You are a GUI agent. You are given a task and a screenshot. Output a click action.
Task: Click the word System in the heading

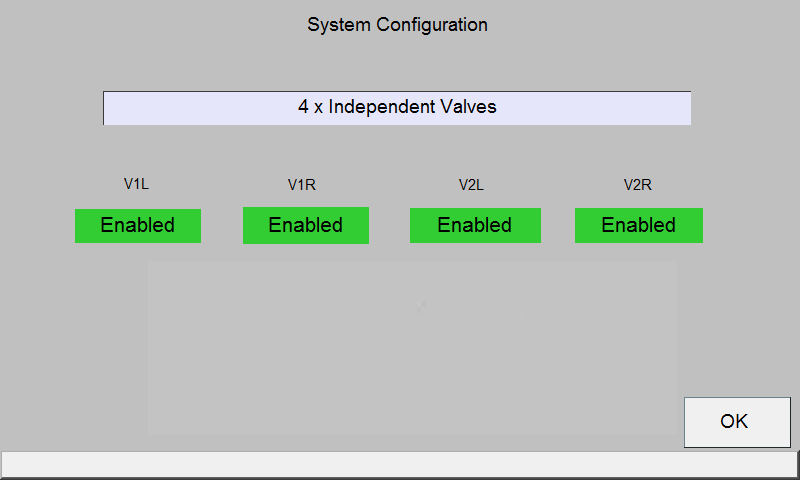point(339,24)
